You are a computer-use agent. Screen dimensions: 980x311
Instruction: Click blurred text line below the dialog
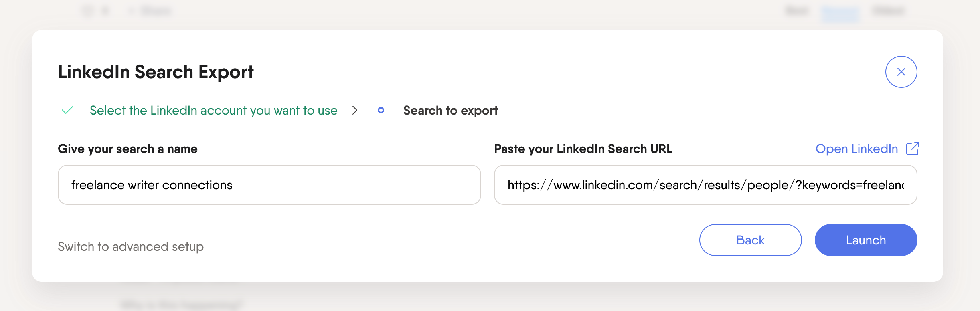point(181,305)
